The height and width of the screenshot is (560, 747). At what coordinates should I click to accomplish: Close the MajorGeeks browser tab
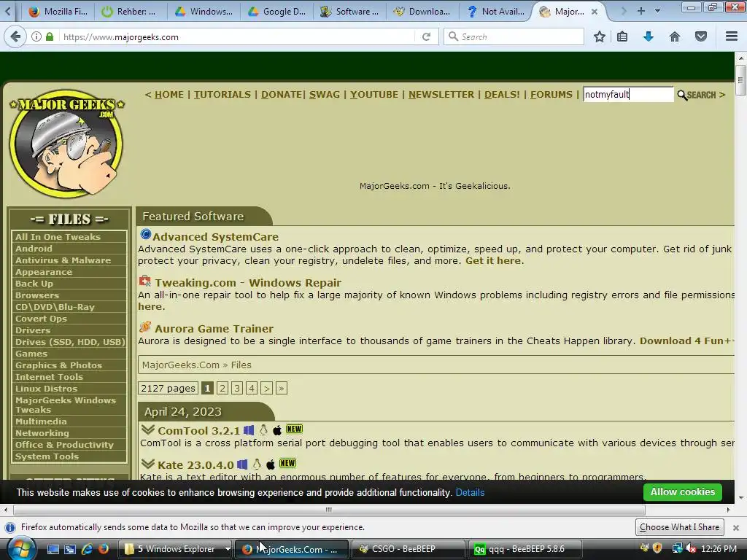pos(594,12)
